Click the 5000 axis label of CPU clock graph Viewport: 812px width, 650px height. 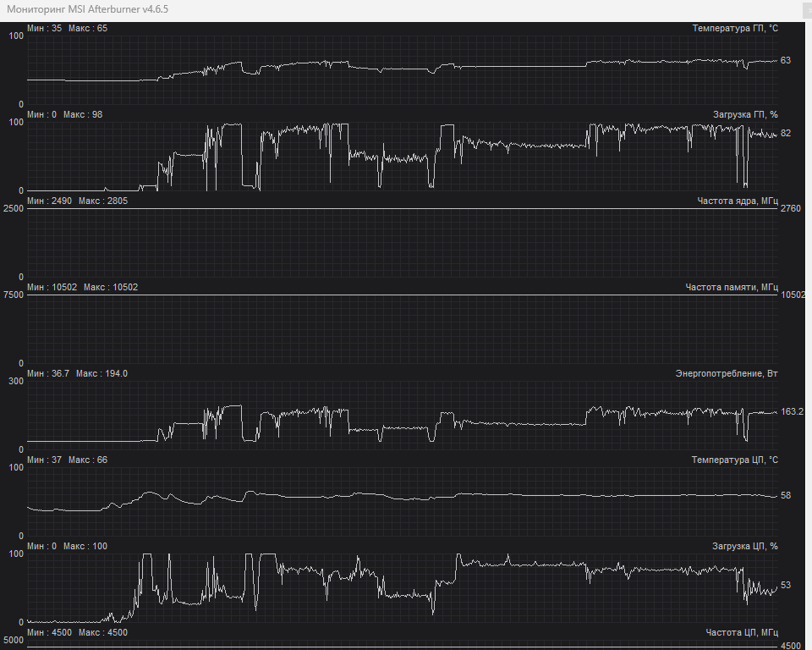(14, 640)
